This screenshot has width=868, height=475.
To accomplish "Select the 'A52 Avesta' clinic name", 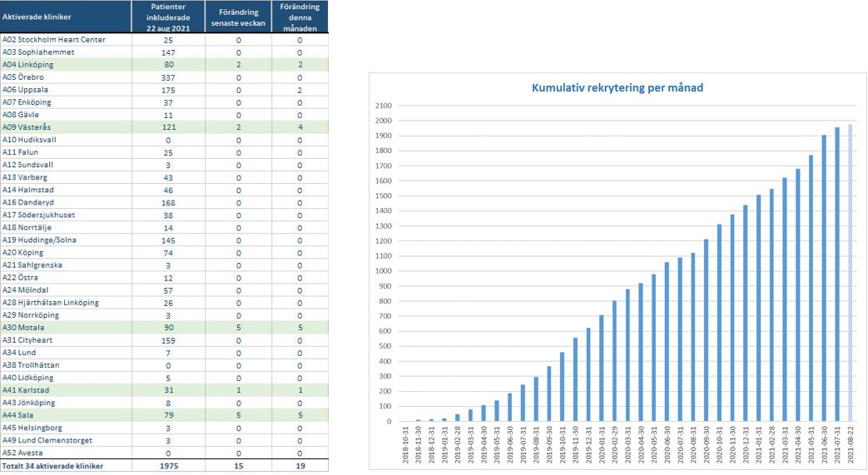I will pos(22,453).
